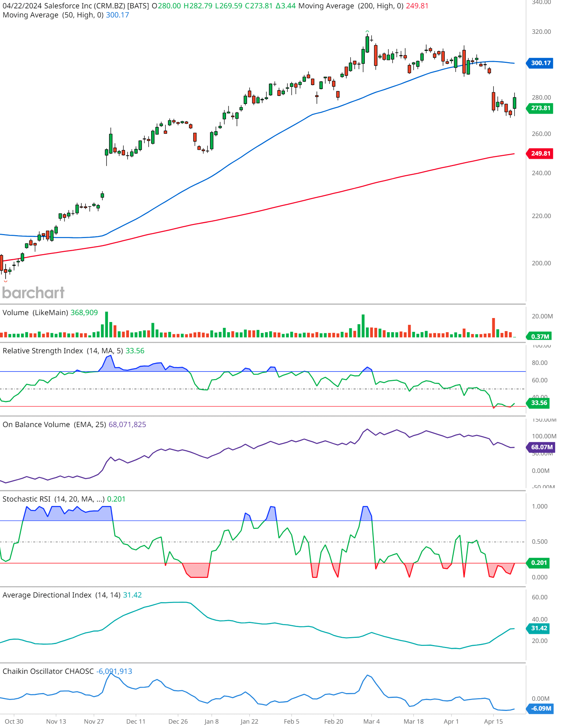Click the Moving Average (50, High, 0) legend label
Viewport: 561px width, 728px height.
tap(53, 15)
